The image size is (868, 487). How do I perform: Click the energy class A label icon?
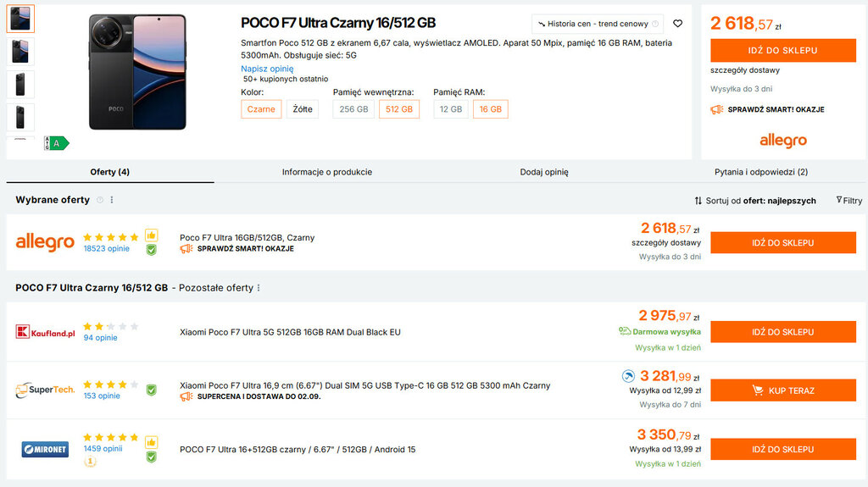coord(58,143)
